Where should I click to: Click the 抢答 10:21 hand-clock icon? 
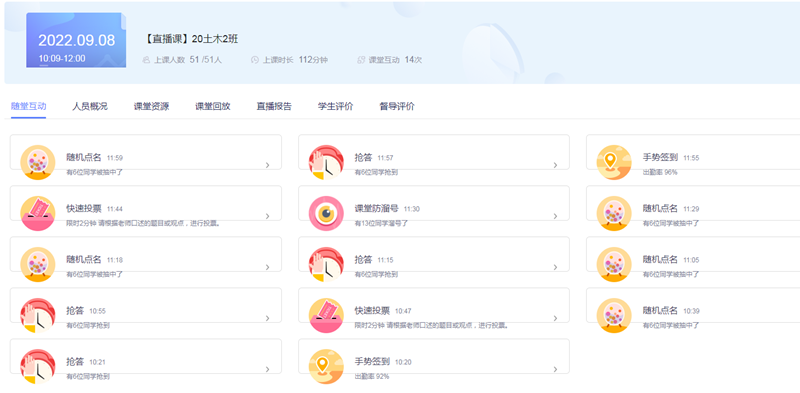point(38,366)
